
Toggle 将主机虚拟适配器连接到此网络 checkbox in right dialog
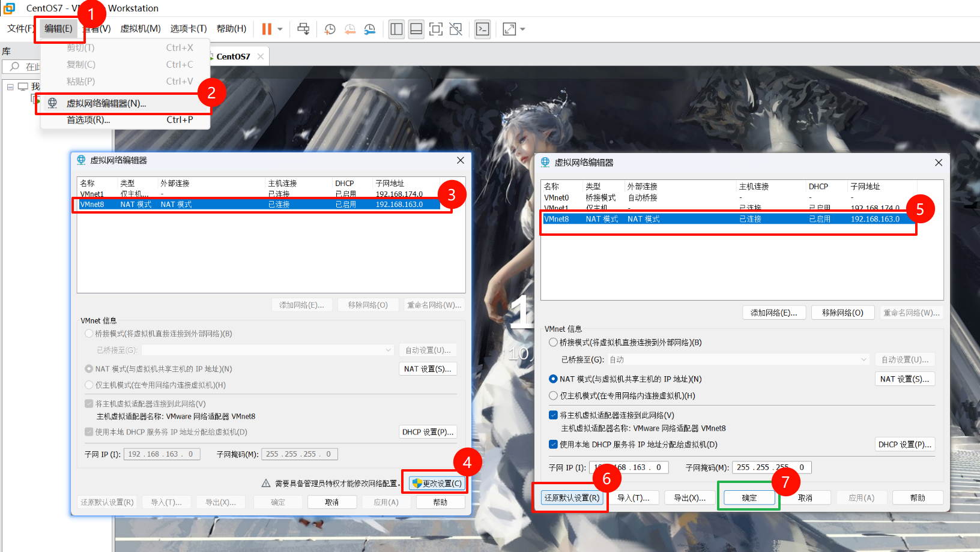tap(553, 415)
